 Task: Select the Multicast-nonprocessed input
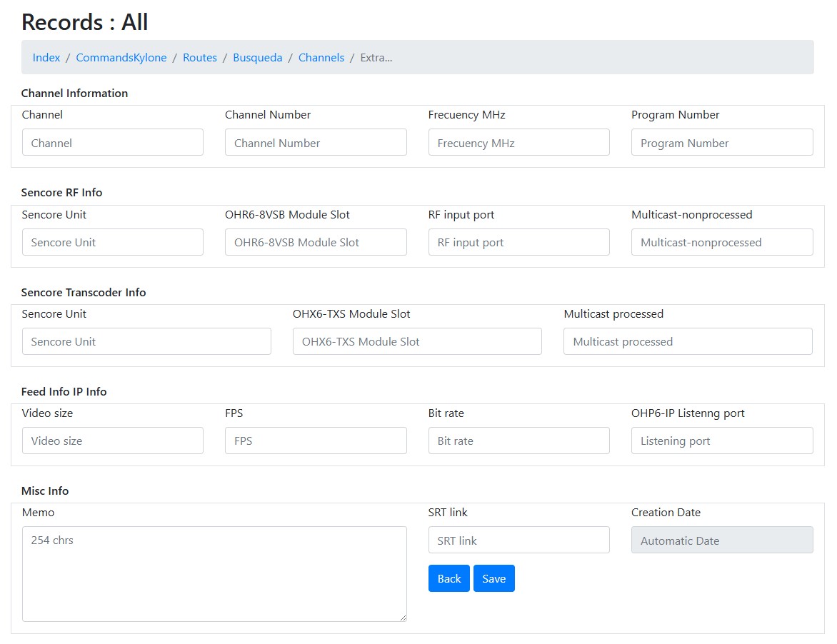point(722,243)
